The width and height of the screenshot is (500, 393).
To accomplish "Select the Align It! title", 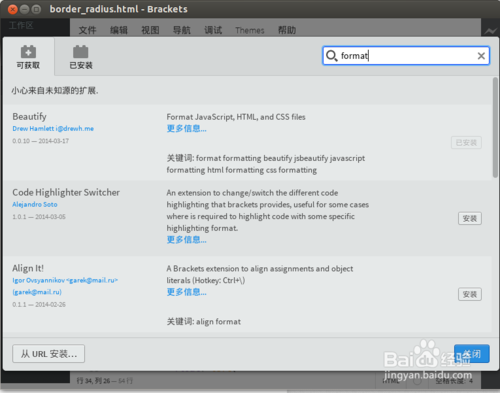I will click(x=28, y=268).
